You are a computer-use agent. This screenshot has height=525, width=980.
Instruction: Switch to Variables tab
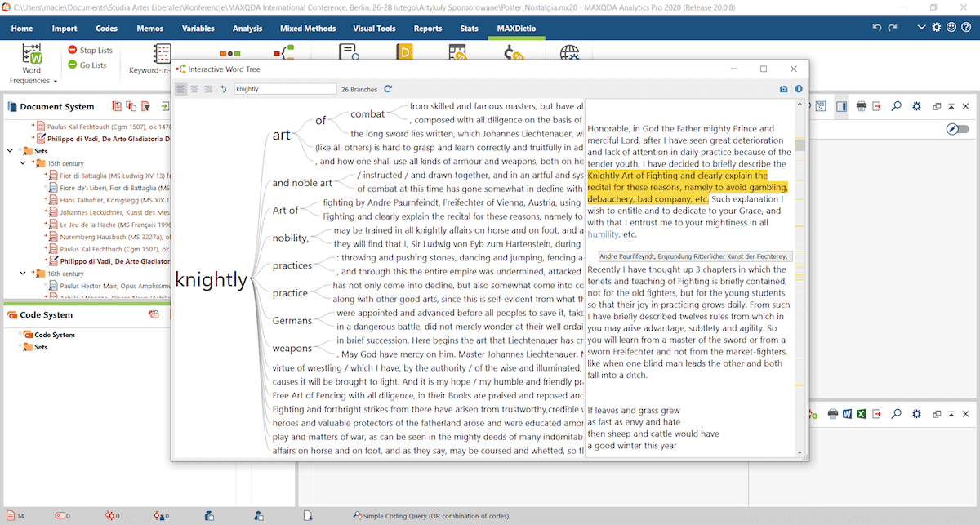click(x=198, y=29)
